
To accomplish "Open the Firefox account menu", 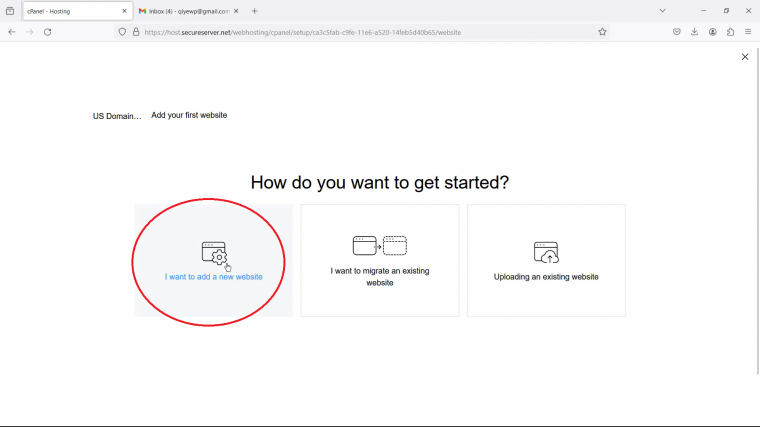I will tap(712, 32).
